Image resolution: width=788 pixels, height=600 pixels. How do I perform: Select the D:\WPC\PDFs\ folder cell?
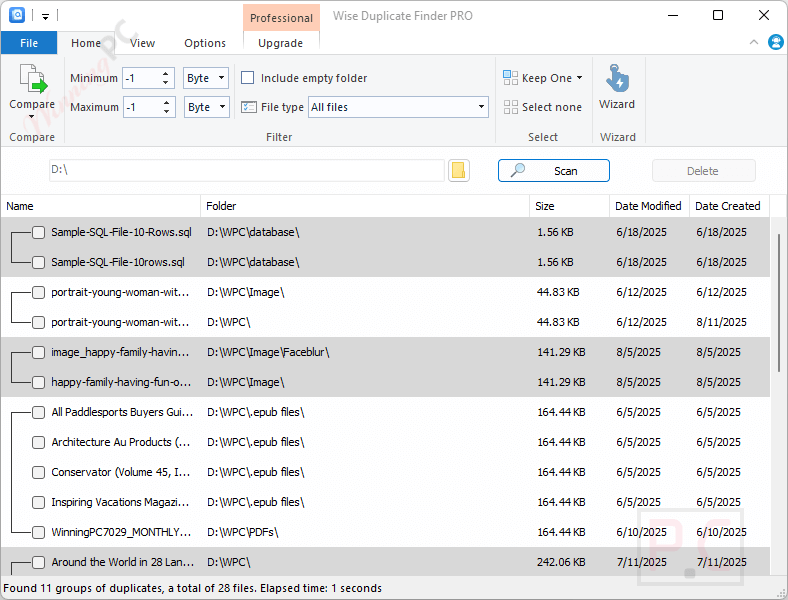[x=243, y=532]
